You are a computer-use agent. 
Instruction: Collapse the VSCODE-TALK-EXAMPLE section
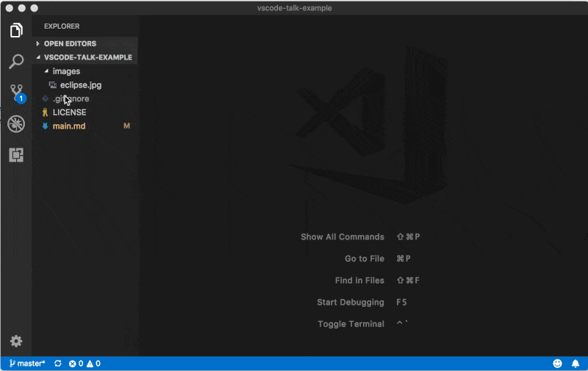pyautogui.click(x=85, y=57)
